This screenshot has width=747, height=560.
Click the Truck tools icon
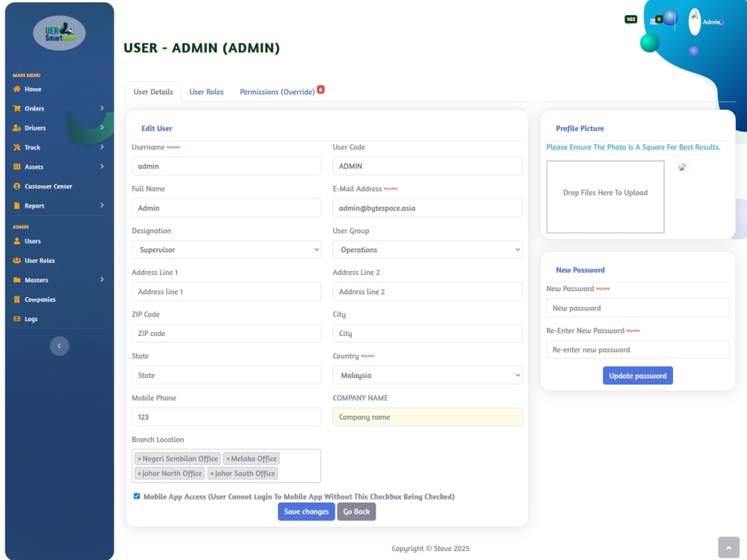[x=16, y=148]
